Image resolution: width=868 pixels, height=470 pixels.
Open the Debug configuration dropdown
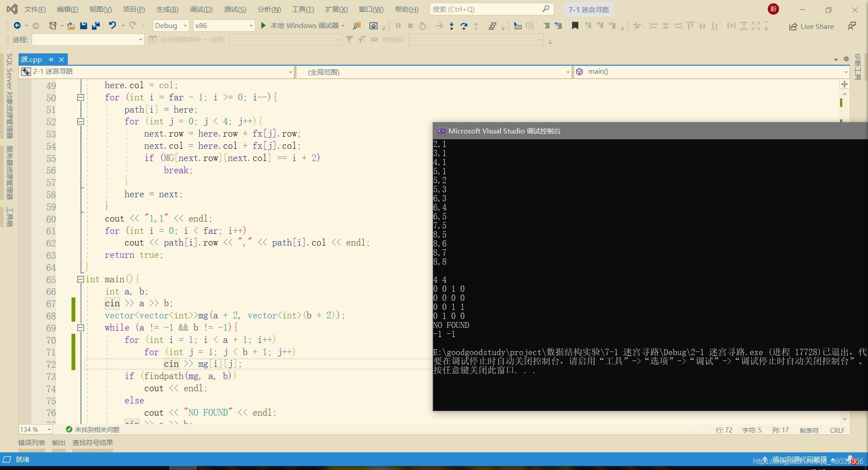click(x=170, y=26)
